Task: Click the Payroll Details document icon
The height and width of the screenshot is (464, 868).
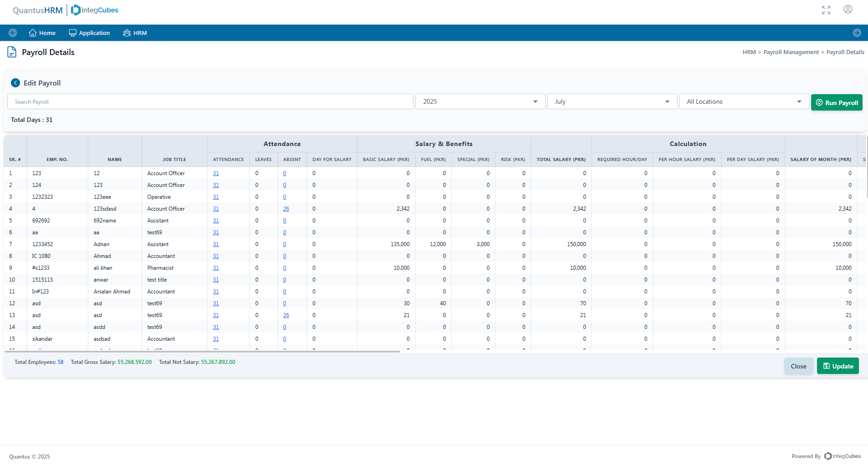Action: (x=12, y=52)
